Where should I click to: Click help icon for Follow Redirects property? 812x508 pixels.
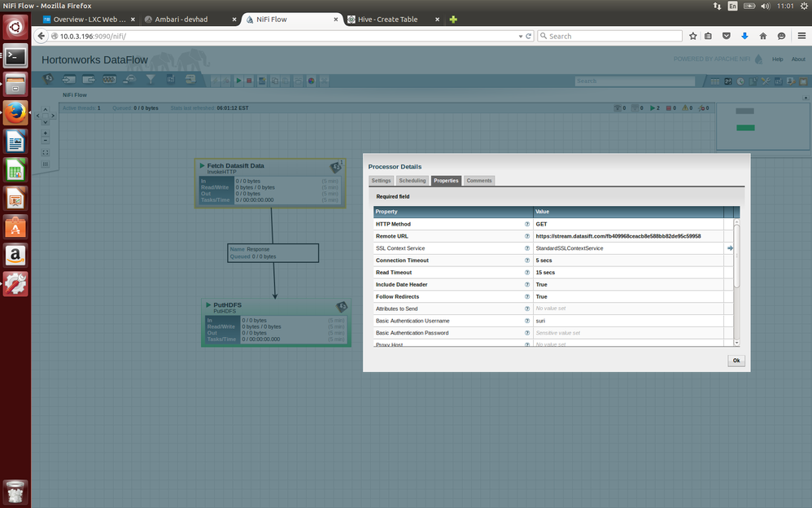point(526,296)
